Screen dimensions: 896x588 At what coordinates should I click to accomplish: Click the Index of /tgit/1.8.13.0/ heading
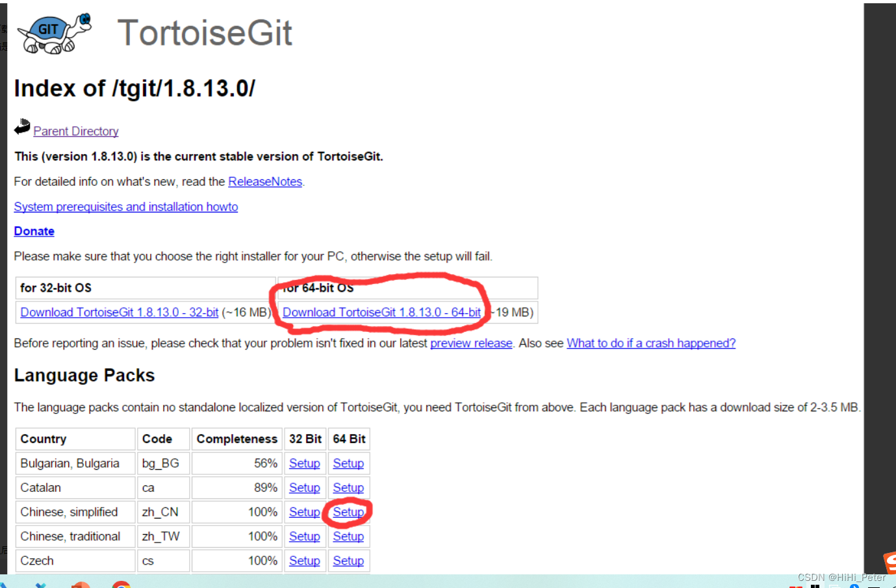pyautogui.click(x=134, y=88)
